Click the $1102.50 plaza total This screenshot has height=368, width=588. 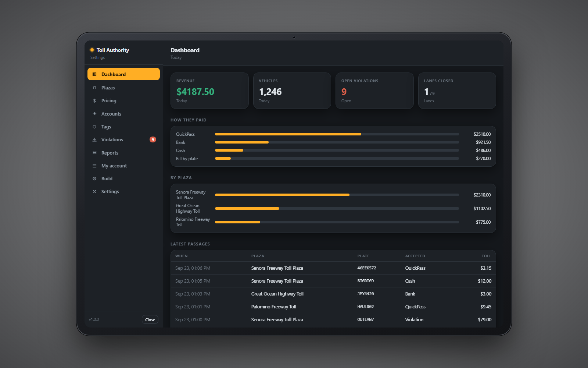(482, 209)
